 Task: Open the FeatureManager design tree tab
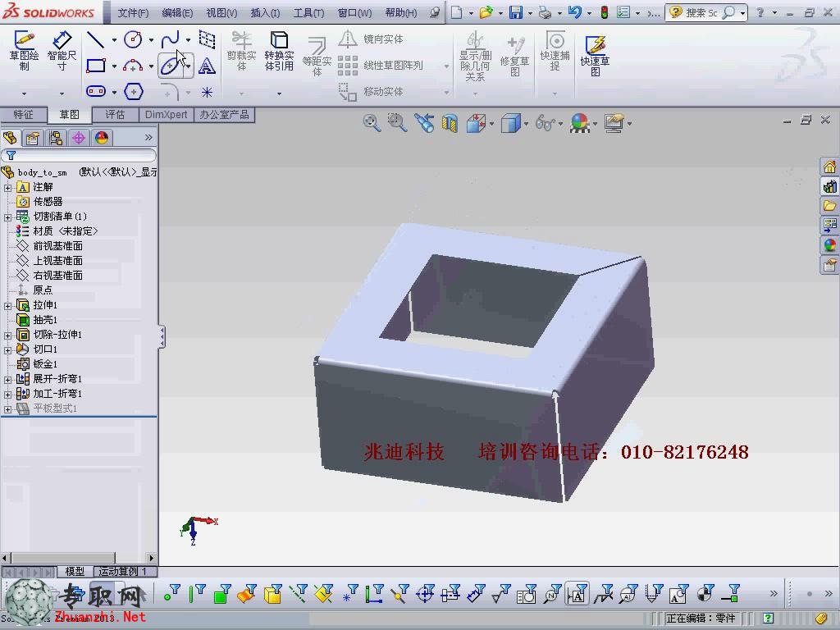[x=10, y=138]
